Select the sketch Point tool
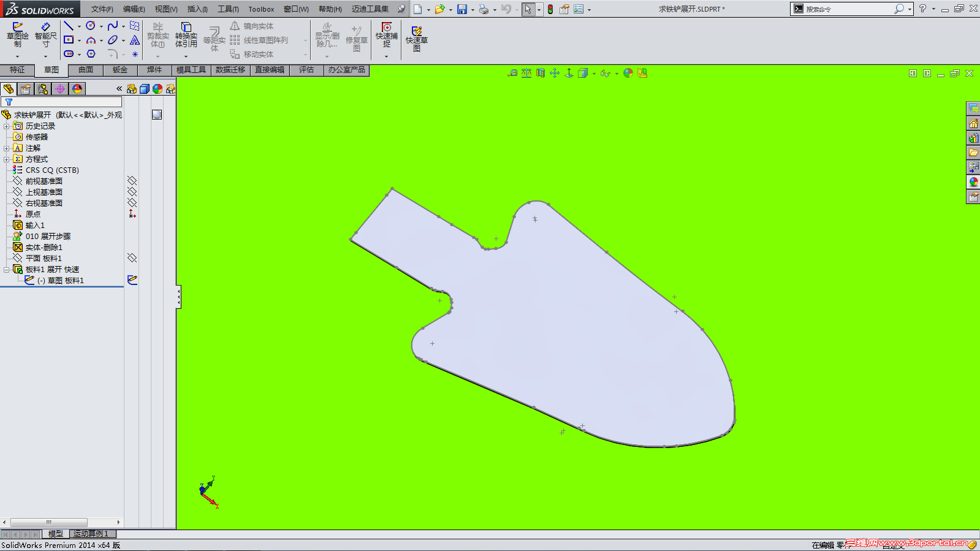980x551 pixels. coord(135,54)
